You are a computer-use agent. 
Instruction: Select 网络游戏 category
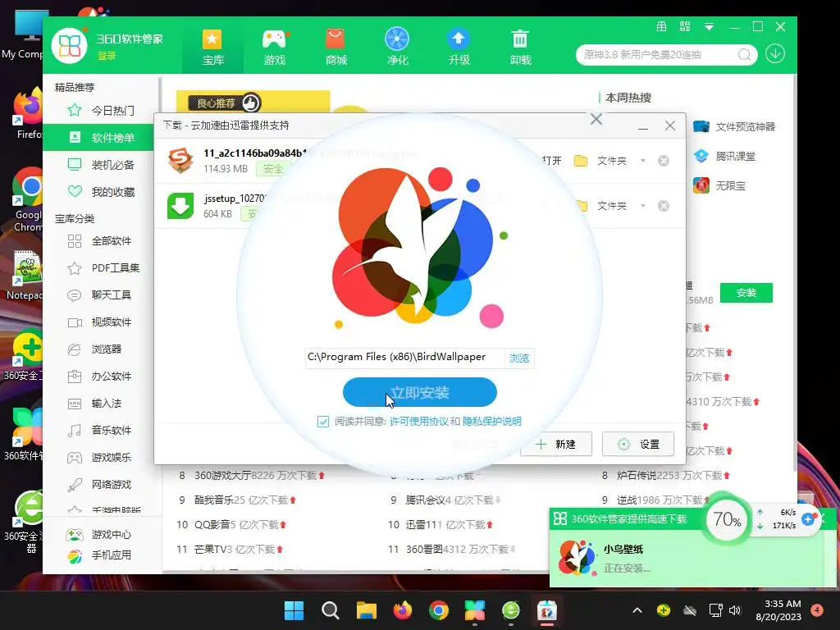click(x=101, y=484)
